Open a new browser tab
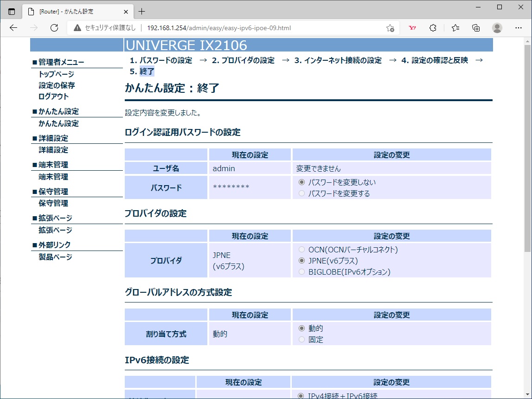This screenshot has height=399, width=532. tap(142, 12)
